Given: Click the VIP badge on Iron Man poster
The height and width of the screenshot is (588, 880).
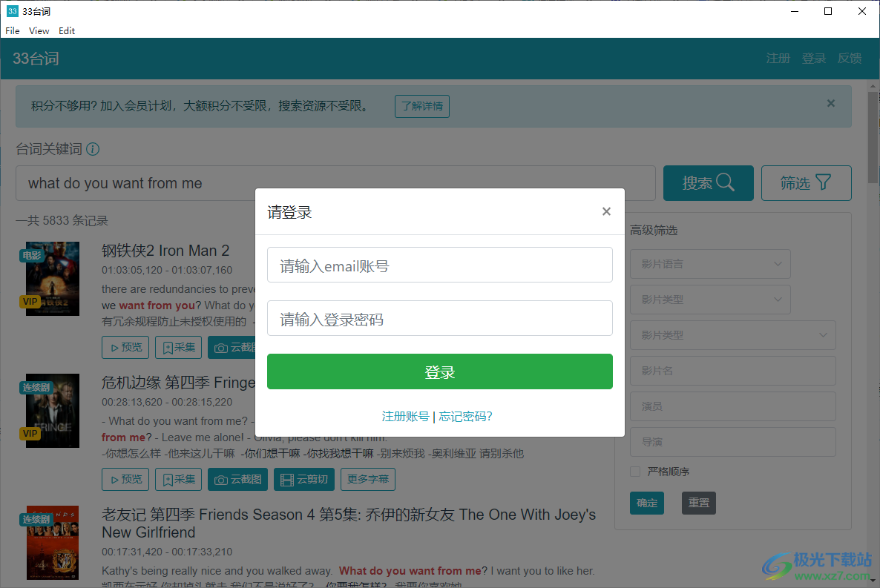Looking at the screenshot, I should [x=30, y=301].
